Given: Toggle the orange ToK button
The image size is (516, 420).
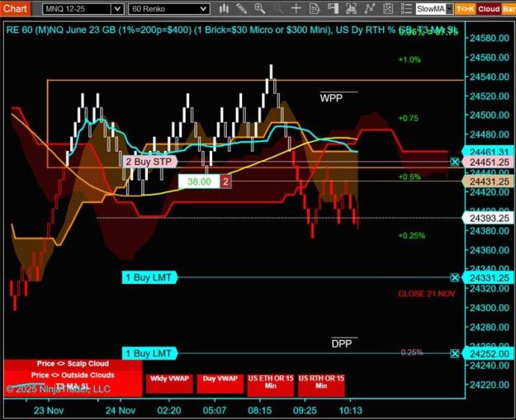Looking at the screenshot, I should [465, 9].
